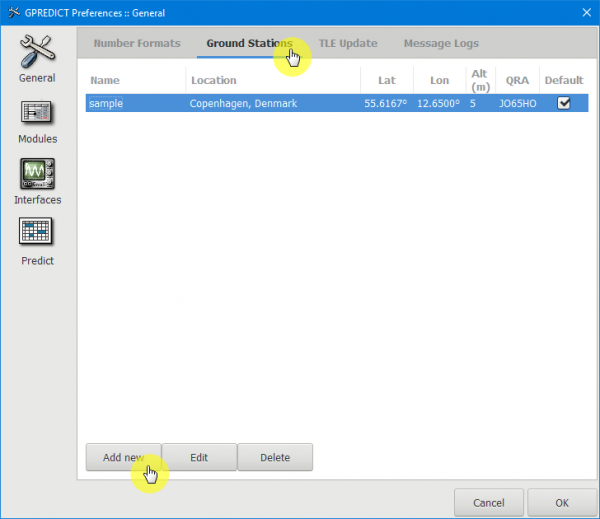Select the Ground Stations tab
Viewport: 600px width, 519px height.
point(249,44)
